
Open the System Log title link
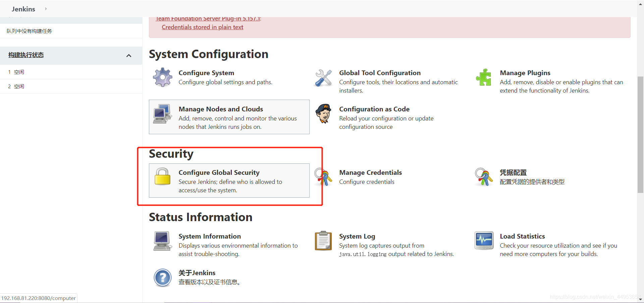tap(357, 236)
